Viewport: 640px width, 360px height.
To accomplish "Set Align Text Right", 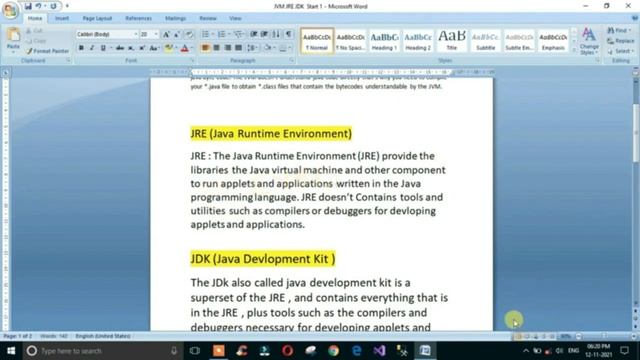I will (x=227, y=48).
